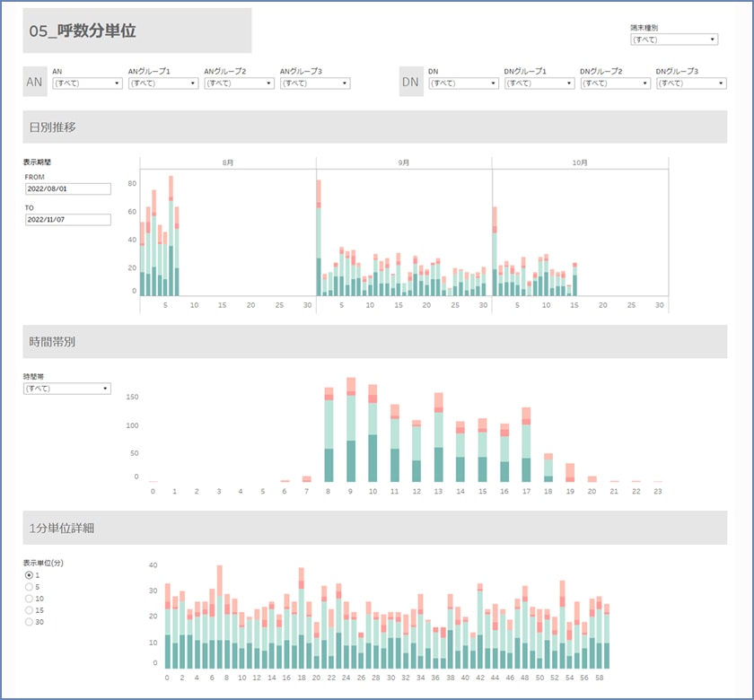Image resolution: width=754 pixels, height=700 pixels.
Task: Click the x-axis label 58 in 1分単位詳細 chart
Action: 600,678
